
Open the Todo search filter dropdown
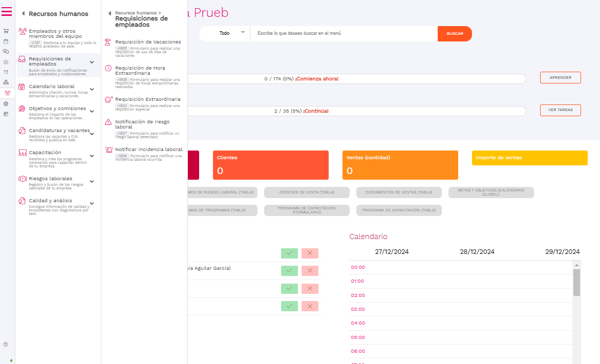[231, 33]
